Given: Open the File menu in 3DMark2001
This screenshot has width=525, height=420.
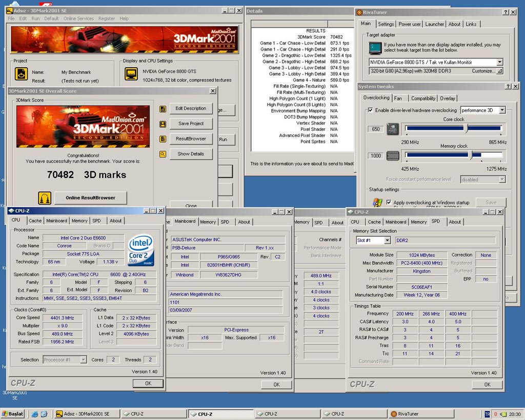Looking at the screenshot, I should tap(11, 18).
